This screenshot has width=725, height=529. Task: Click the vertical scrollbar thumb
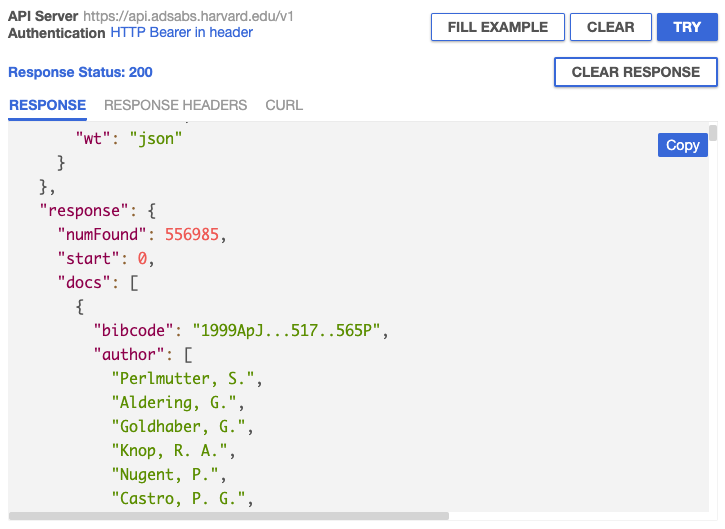[713, 134]
